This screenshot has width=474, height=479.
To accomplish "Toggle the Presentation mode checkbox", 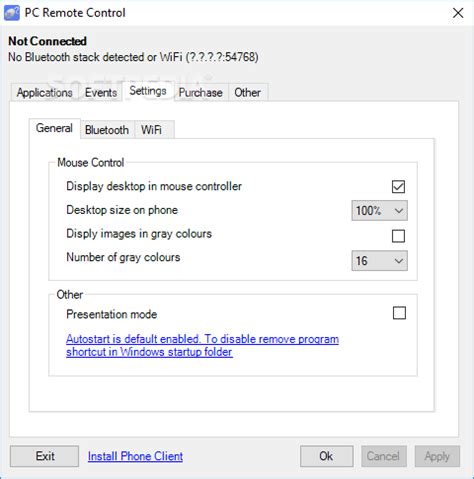I will pyautogui.click(x=399, y=313).
